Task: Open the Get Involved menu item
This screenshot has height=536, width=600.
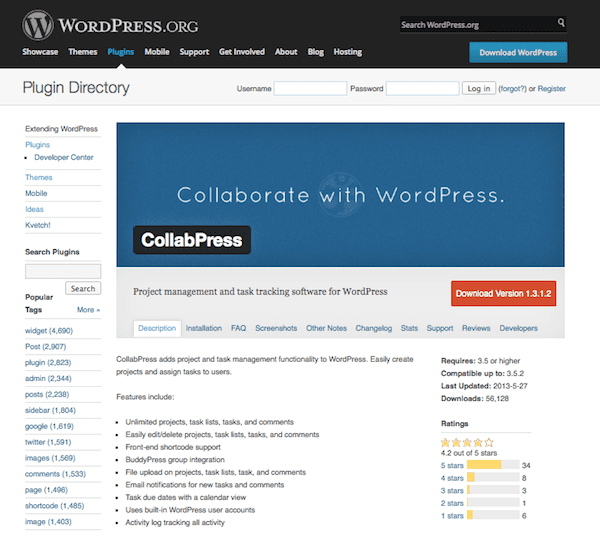Action: [242, 52]
